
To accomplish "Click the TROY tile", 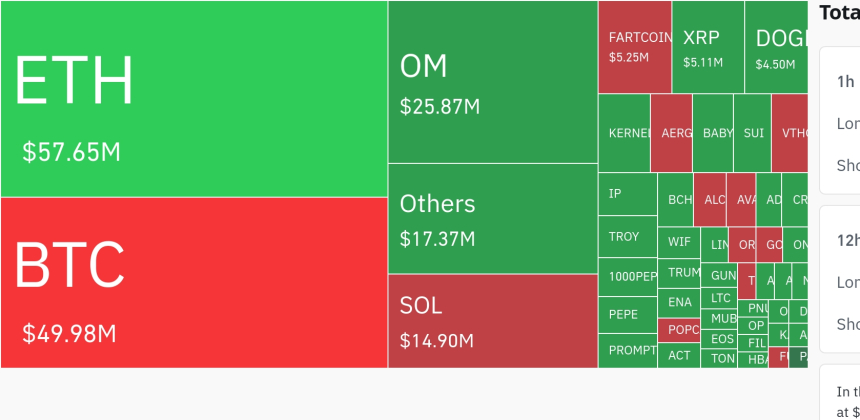I will point(627,236).
